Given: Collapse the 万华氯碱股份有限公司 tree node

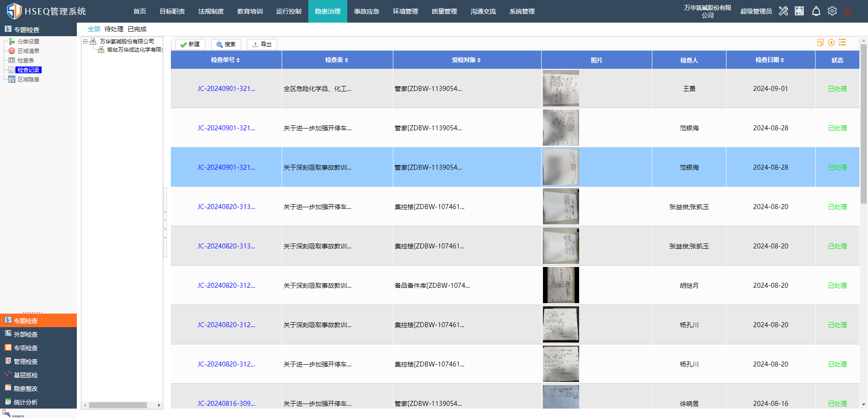Looking at the screenshot, I should [x=85, y=42].
